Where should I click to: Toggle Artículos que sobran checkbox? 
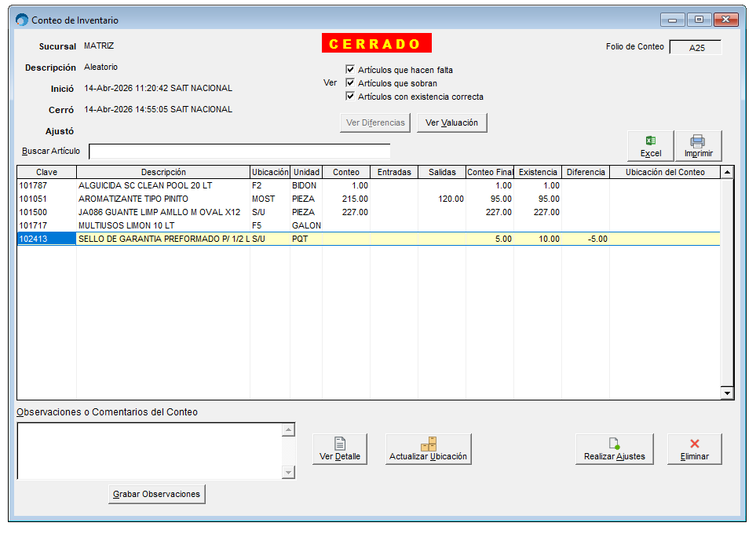click(x=350, y=83)
